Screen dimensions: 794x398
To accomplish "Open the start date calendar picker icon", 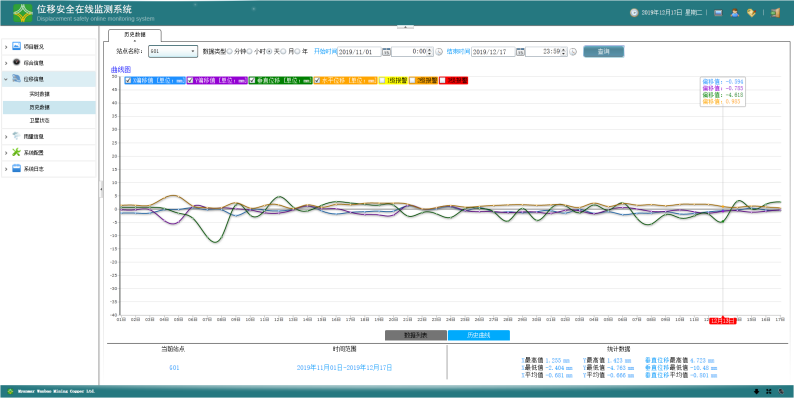I will point(386,52).
